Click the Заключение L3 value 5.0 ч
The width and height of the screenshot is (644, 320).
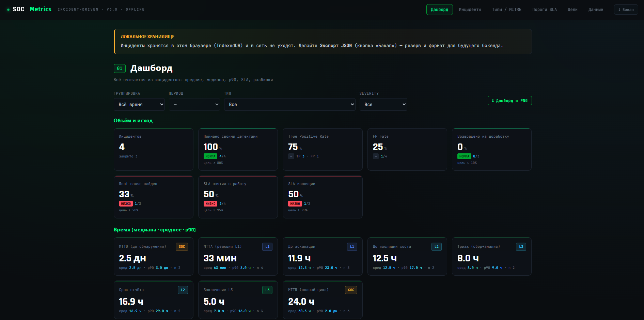[x=214, y=302]
